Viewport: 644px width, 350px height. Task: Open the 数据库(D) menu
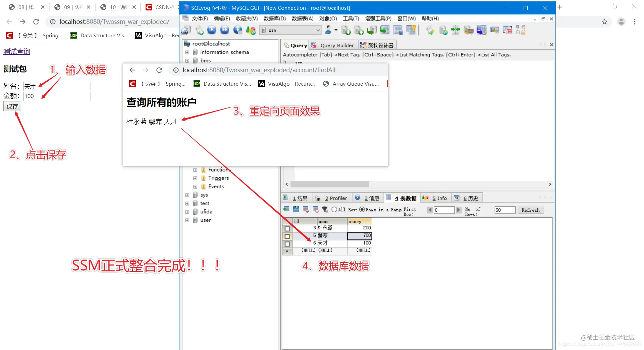(275, 18)
